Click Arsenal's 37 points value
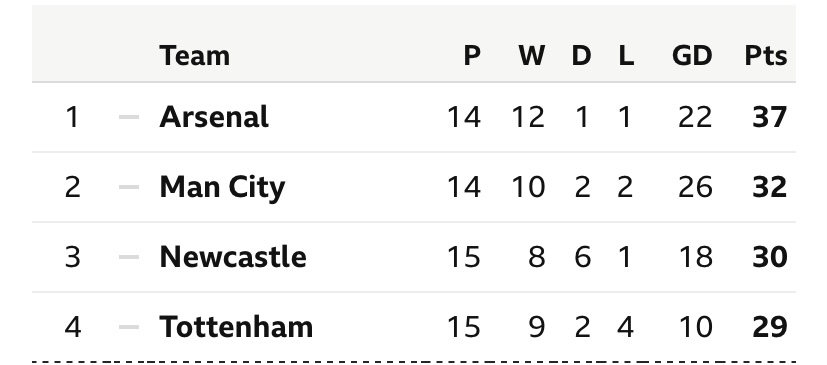827x365 pixels. [770, 117]
